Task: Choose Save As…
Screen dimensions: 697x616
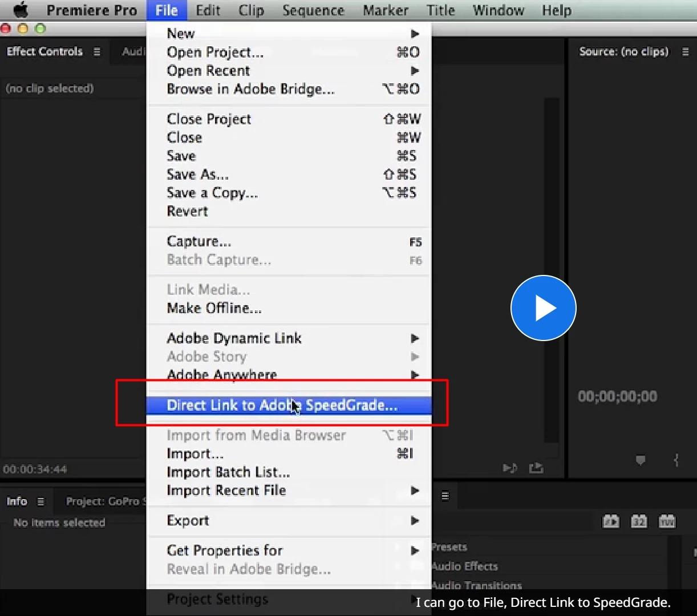Action: 289,175
